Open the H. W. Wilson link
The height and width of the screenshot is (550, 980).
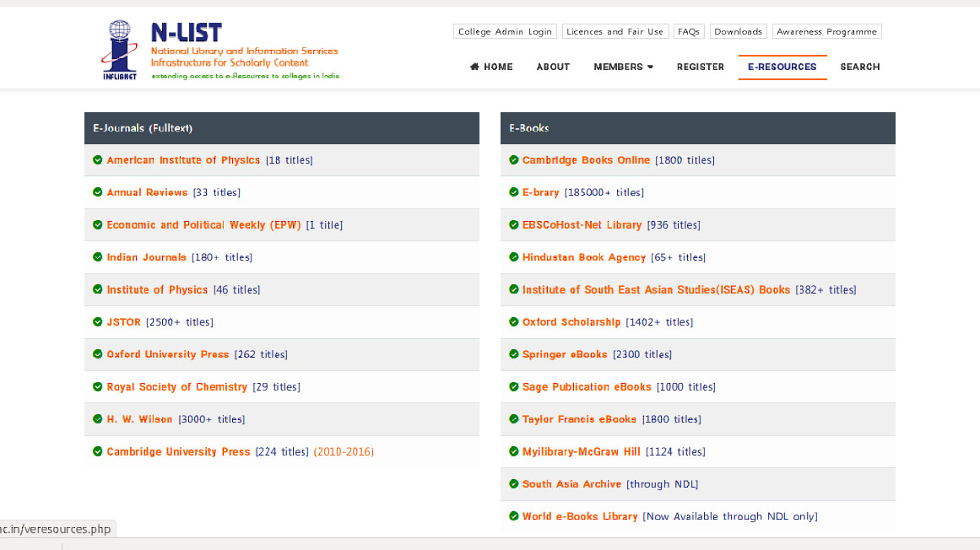click(139, 419)
